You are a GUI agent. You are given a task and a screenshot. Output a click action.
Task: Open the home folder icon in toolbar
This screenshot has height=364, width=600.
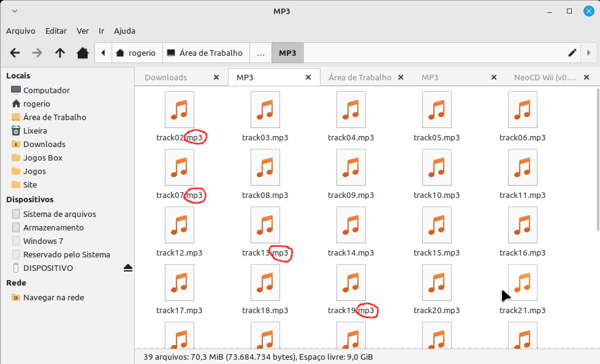tap(83, 53)
